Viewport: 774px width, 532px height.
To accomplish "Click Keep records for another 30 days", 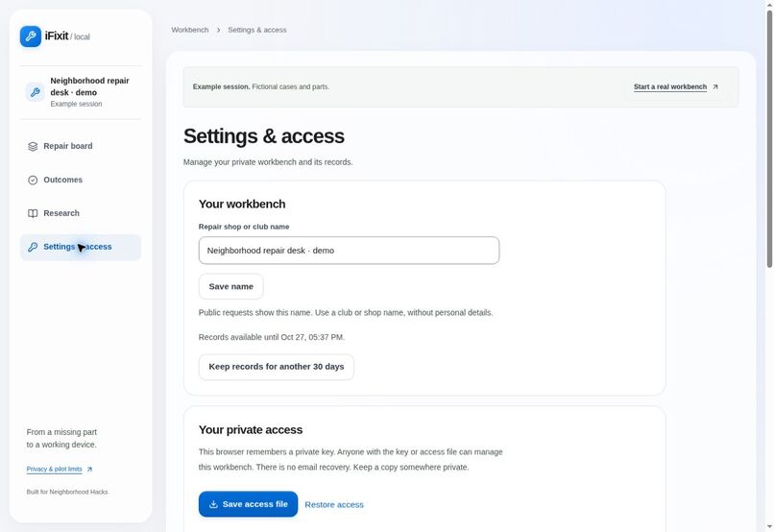I will tap(277, 367).
